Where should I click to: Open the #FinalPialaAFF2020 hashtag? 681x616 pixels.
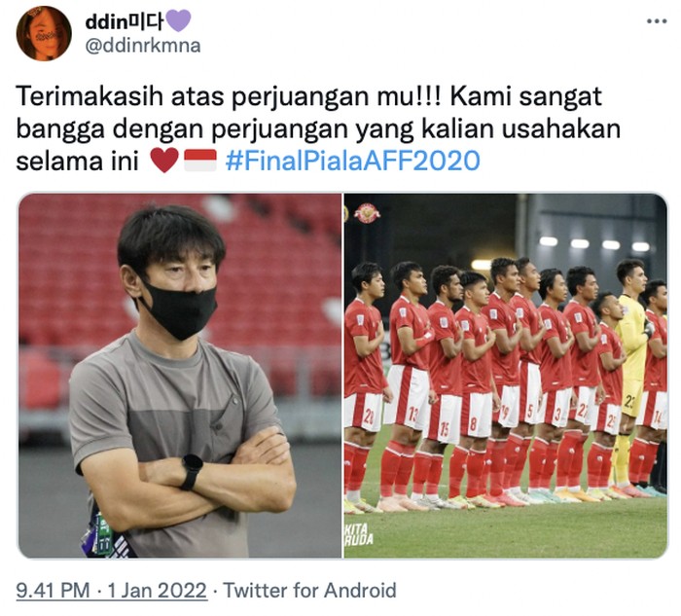(x=352, y=161)
